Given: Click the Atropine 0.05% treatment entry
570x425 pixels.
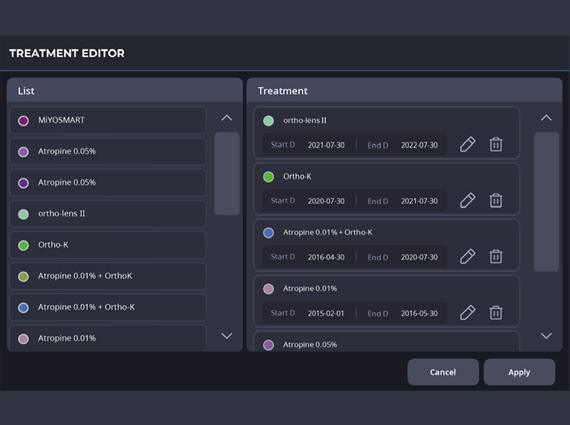Looking at the screenshot, I should click(x=386, y=342).
